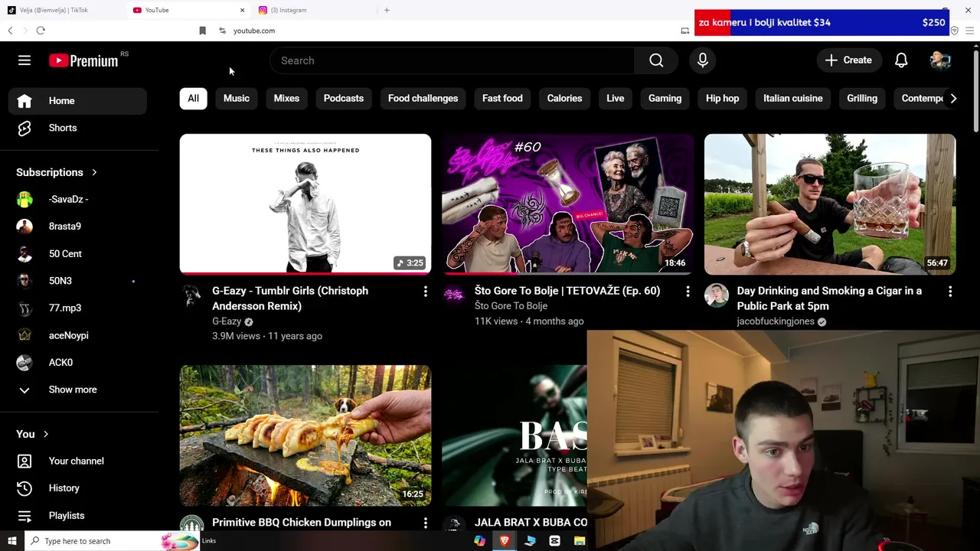Click the YouTube search field

click(452, 60)
